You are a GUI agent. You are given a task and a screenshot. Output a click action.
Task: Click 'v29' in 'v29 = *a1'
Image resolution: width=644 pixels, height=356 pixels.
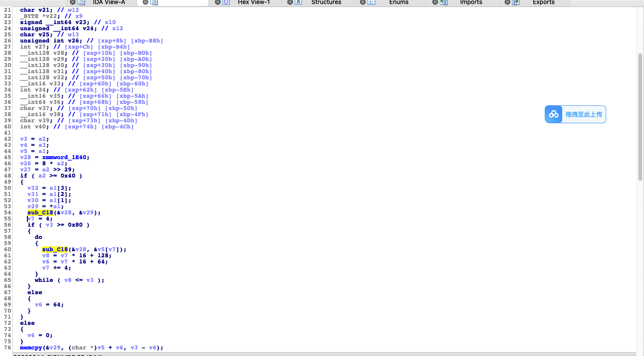click(33, 206)
